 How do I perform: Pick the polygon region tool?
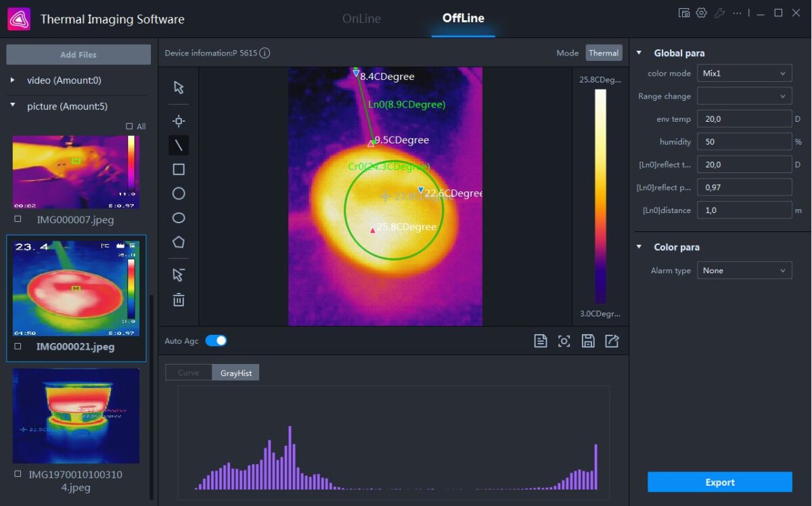(179, 242)
